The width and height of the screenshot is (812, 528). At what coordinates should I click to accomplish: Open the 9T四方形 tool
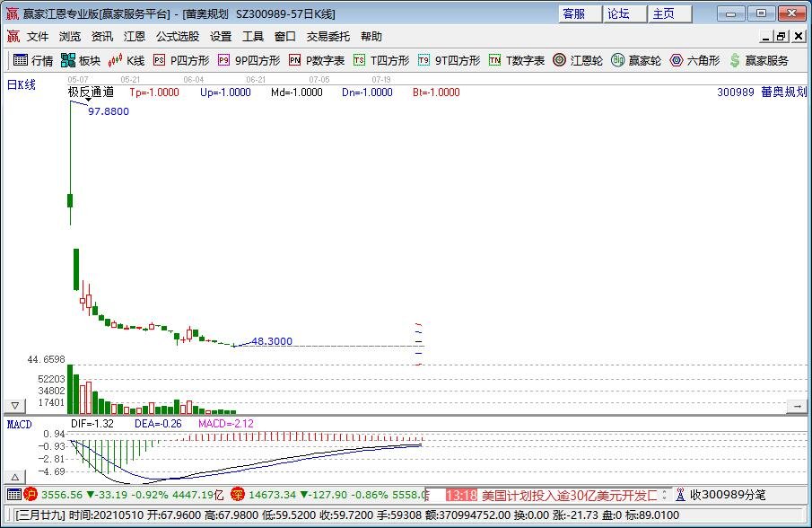449,61
